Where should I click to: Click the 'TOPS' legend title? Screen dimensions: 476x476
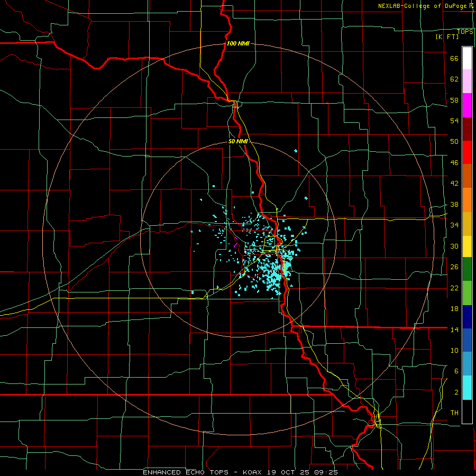click(x=465, y=32)
